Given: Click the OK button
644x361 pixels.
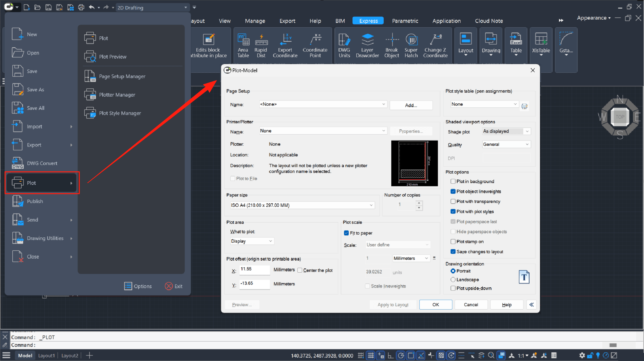Looking at the screenshot, I should point(435,305).
